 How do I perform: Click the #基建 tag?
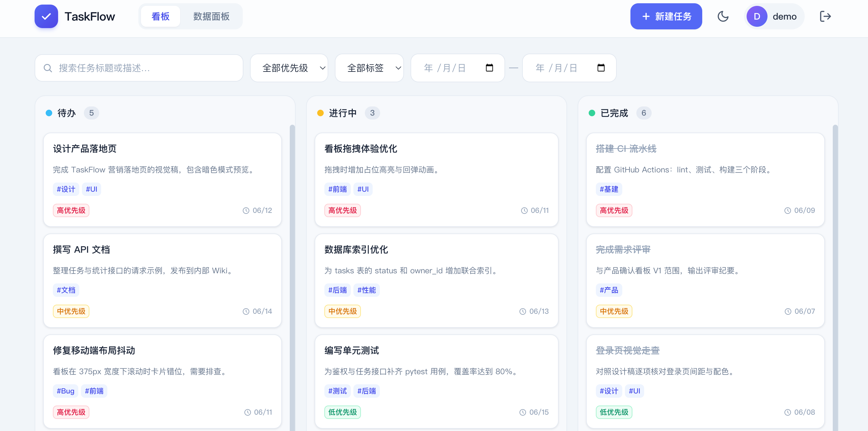[609, 189]
